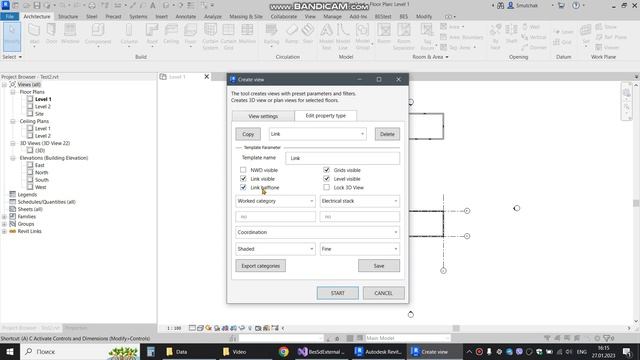Select the Model Group tool
640x360 pixels.
tap(362, 37)
